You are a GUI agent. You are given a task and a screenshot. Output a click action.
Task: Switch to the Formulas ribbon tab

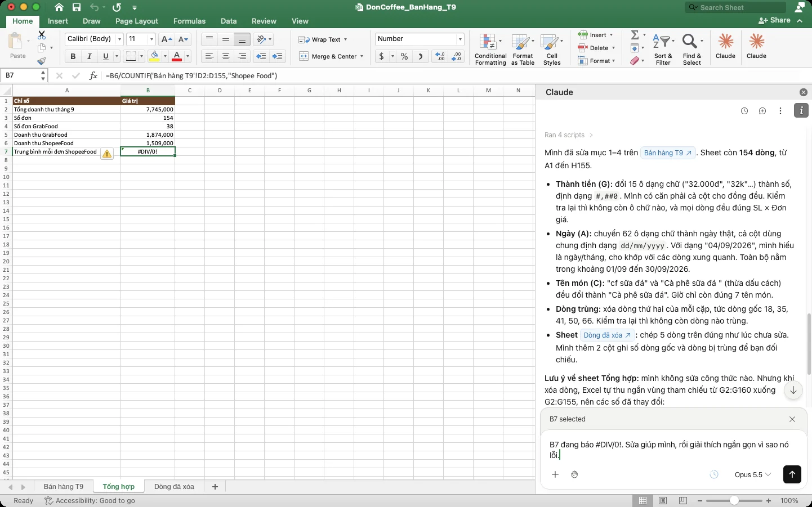(189, 21)
